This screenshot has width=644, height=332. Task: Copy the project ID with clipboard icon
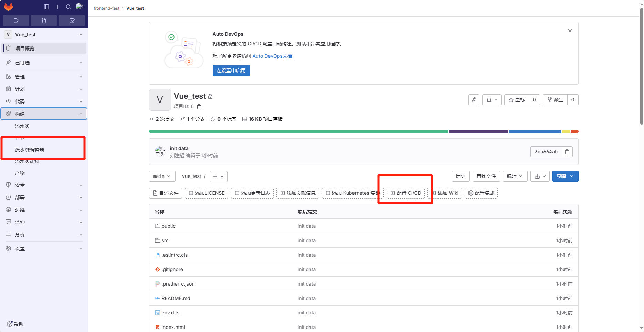199,107
